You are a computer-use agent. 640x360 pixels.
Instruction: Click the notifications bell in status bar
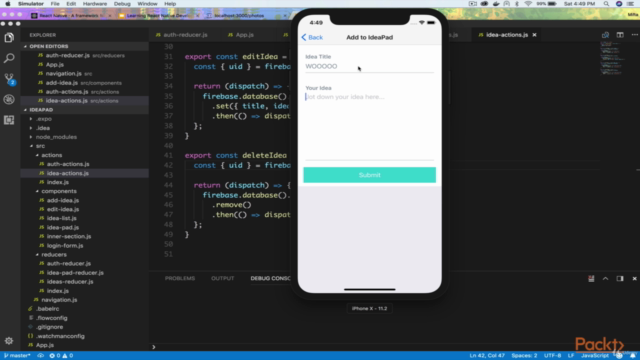633,356
